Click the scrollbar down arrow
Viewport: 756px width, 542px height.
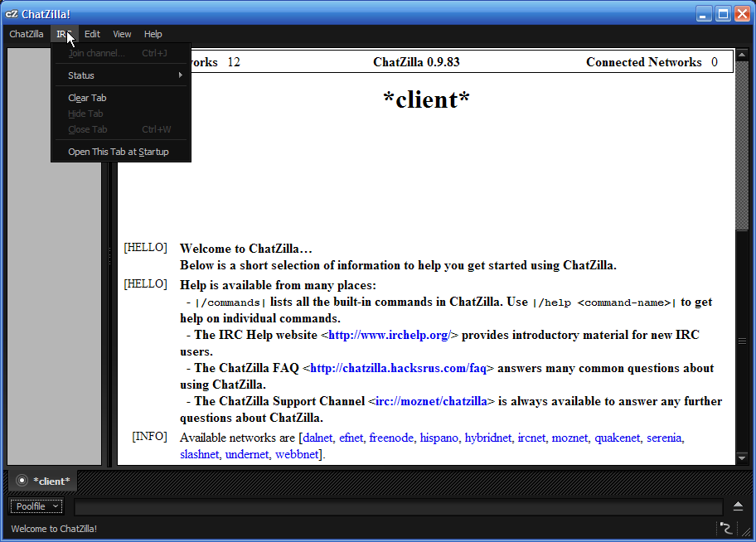(x=742, y=457)
